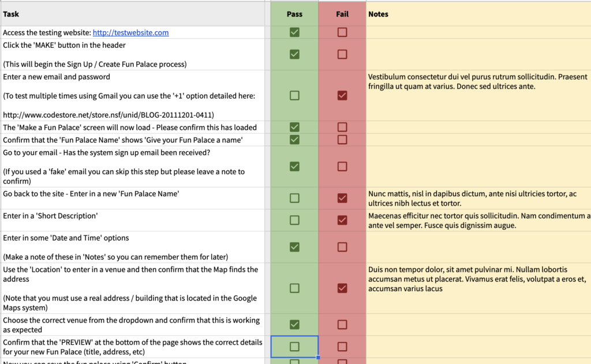Check Fail for 'Make a Fun Palace' screen load row
The width and height of the screenshot is (591, 364).
342,127
